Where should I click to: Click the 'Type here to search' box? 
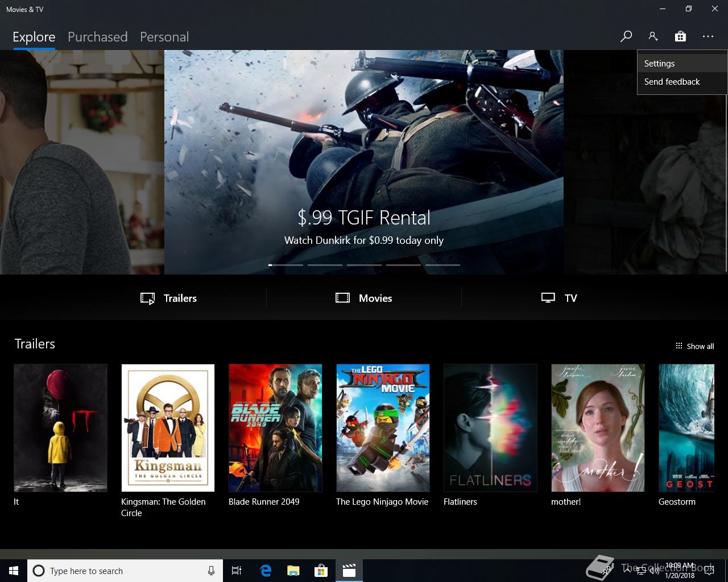tap(125, 571)
